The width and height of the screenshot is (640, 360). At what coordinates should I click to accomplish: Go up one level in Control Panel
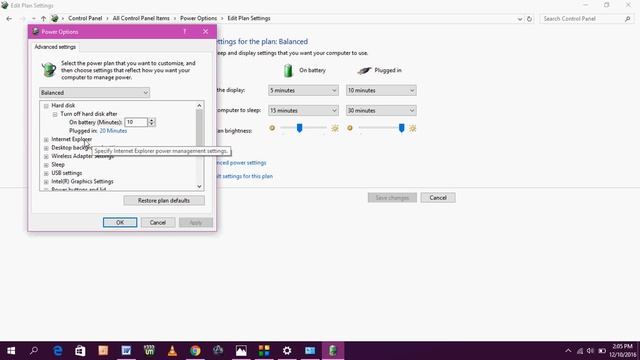[x=43, y=18]
